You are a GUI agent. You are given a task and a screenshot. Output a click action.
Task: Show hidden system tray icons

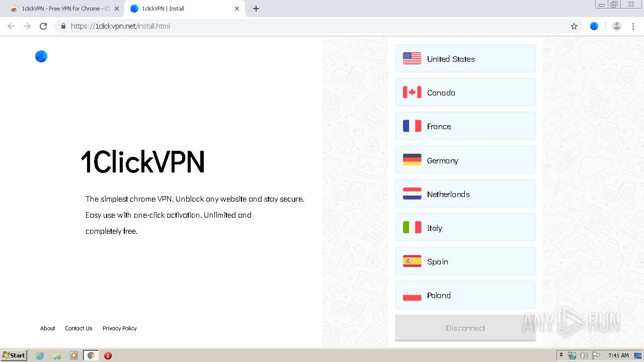coord(561,355)
